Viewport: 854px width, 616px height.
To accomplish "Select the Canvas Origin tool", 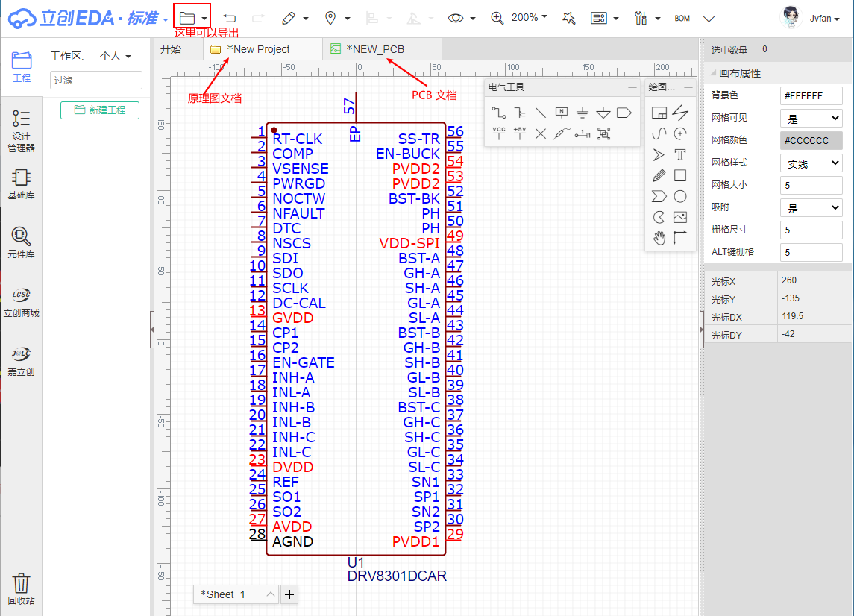I will pos(680,238).
